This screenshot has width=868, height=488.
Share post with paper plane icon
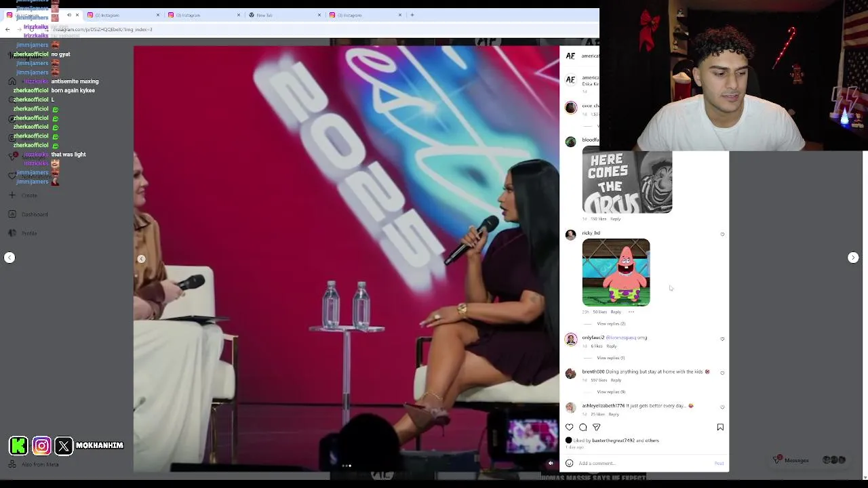[x=597, y=427]
